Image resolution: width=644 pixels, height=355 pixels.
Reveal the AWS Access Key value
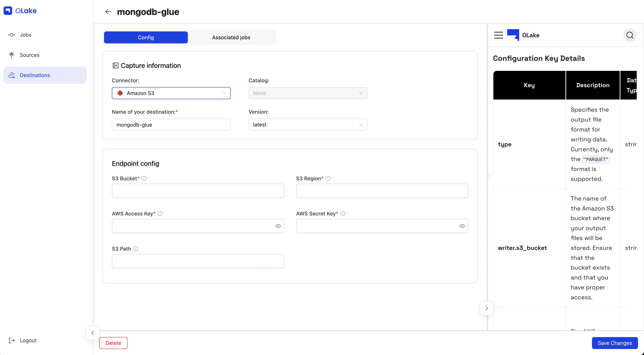tap(278, 226)
